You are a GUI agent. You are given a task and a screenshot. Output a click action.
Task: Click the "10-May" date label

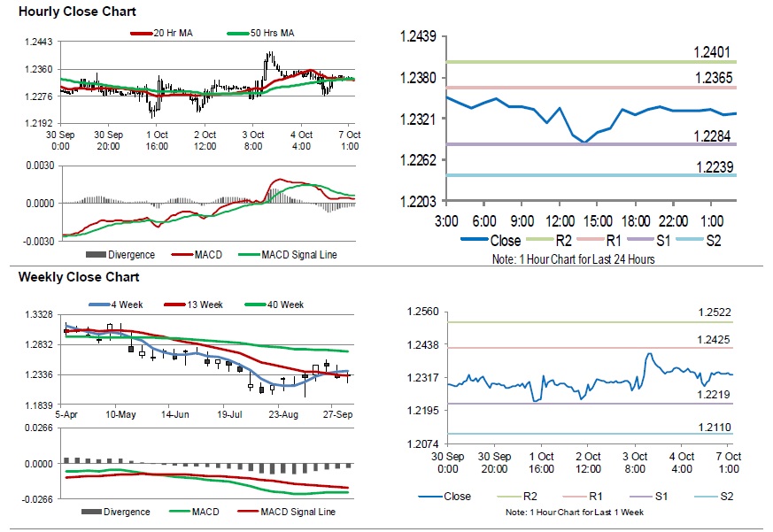tap(120, 414)
